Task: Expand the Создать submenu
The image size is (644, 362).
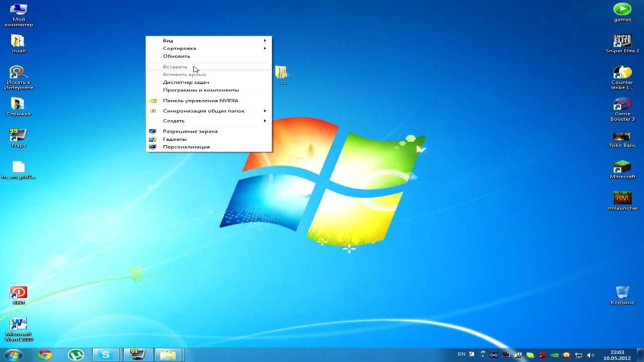Action: (209, 121)
